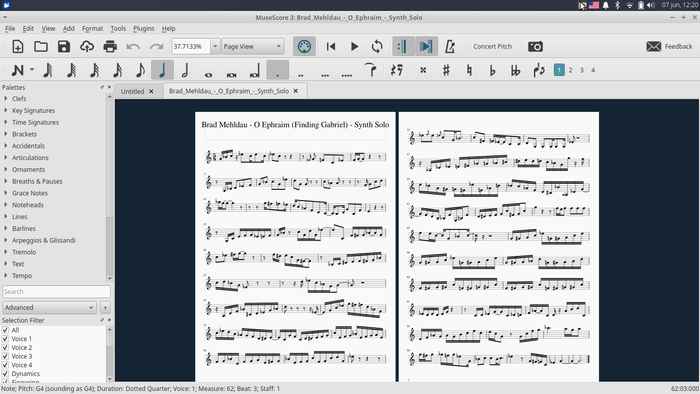Apply natural accidental

[x=469, y=71]
